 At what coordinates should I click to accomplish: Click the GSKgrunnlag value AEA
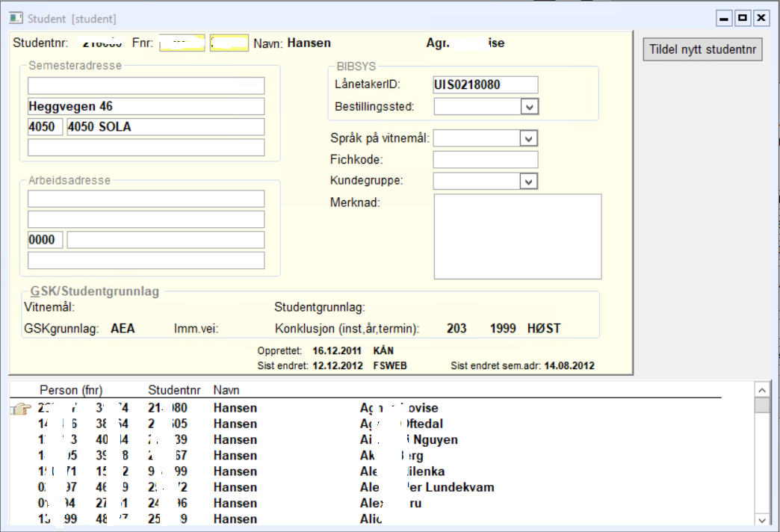[123, 329]
